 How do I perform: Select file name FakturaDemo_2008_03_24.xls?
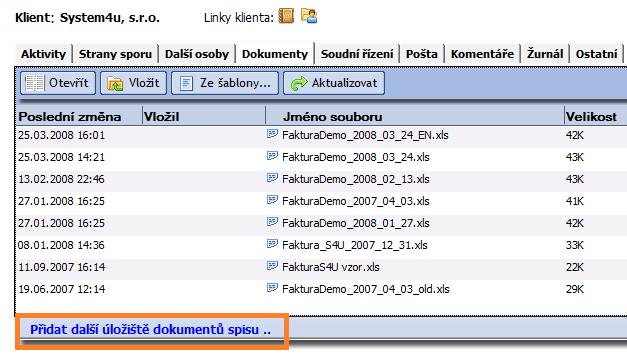click(x=355, y=157)
